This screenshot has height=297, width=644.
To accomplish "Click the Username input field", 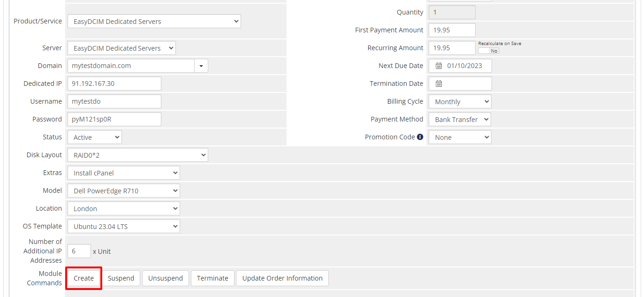I will coord(114,101).
